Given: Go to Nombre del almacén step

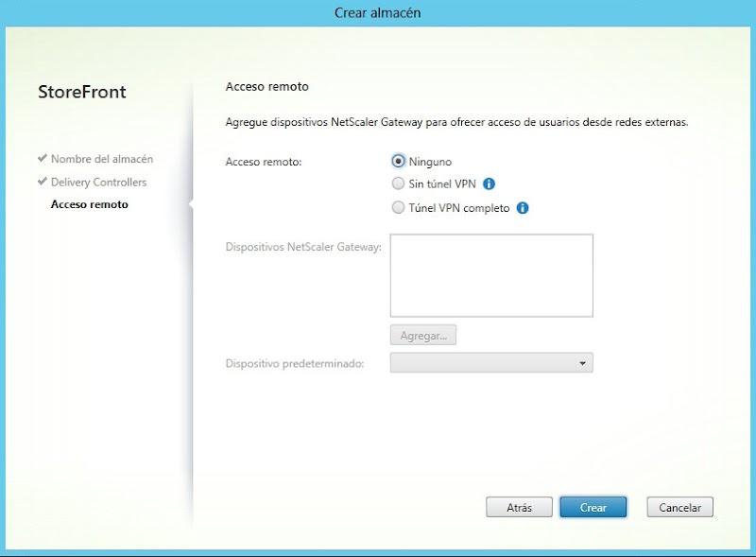Looking at the screenshot, I should (102, 159).
